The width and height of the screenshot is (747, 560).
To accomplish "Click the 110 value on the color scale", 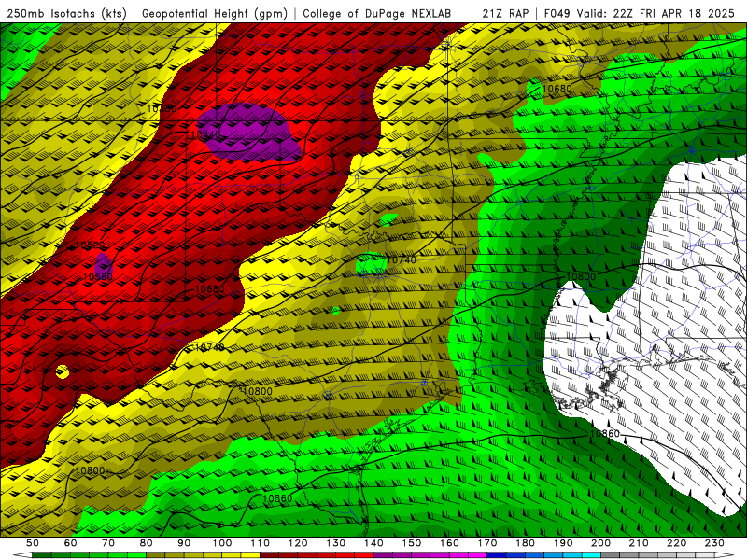I will tap(261, 543).
